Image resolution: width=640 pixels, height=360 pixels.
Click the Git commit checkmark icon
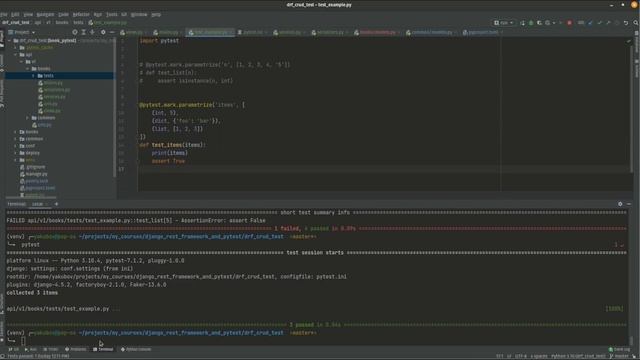click(600, 23)
